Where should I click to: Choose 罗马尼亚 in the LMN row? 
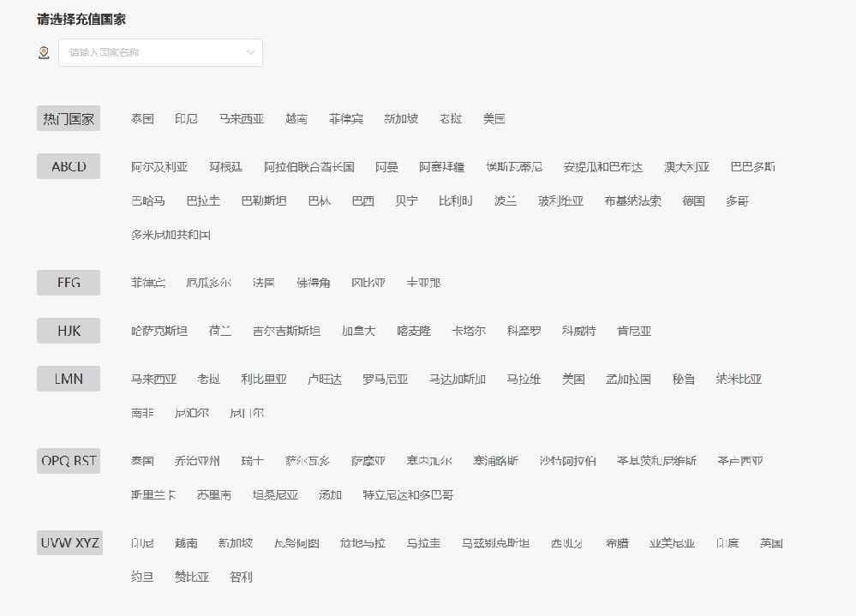point(386,380)
